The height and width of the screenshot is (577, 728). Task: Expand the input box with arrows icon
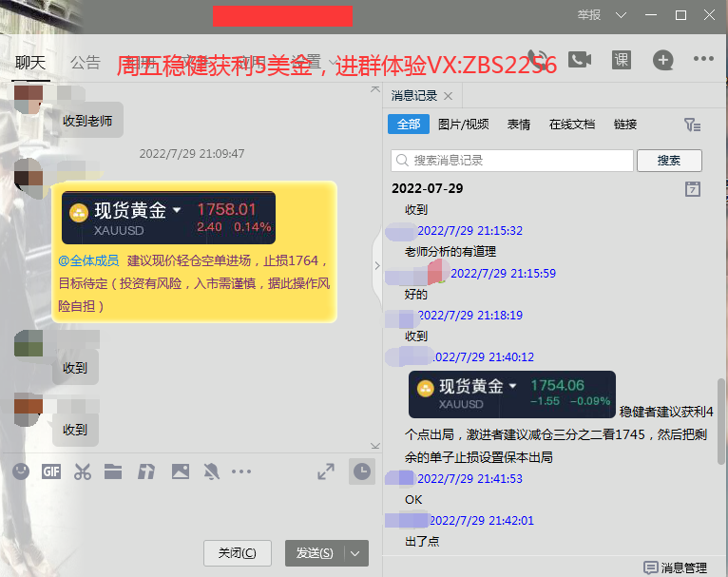point(325,471)
